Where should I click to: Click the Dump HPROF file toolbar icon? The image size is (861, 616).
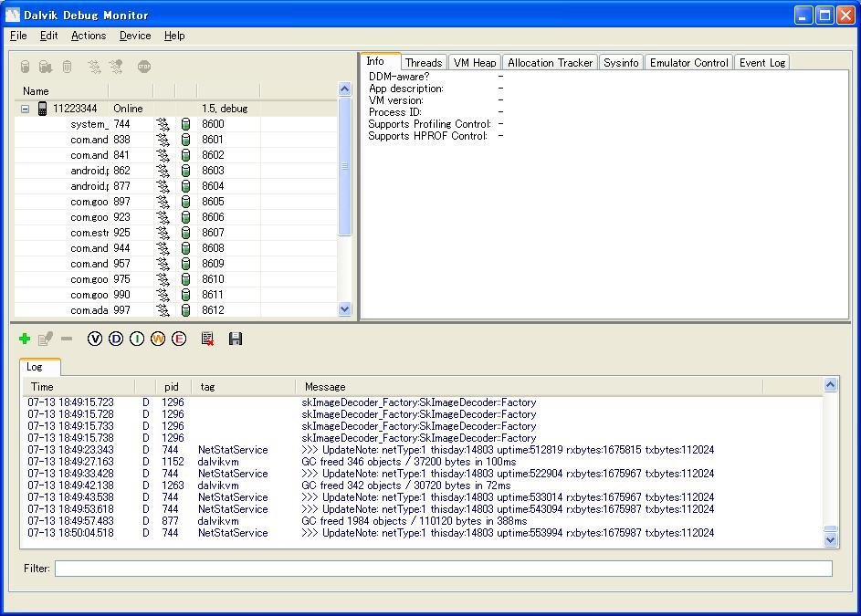tap(46, 67)
